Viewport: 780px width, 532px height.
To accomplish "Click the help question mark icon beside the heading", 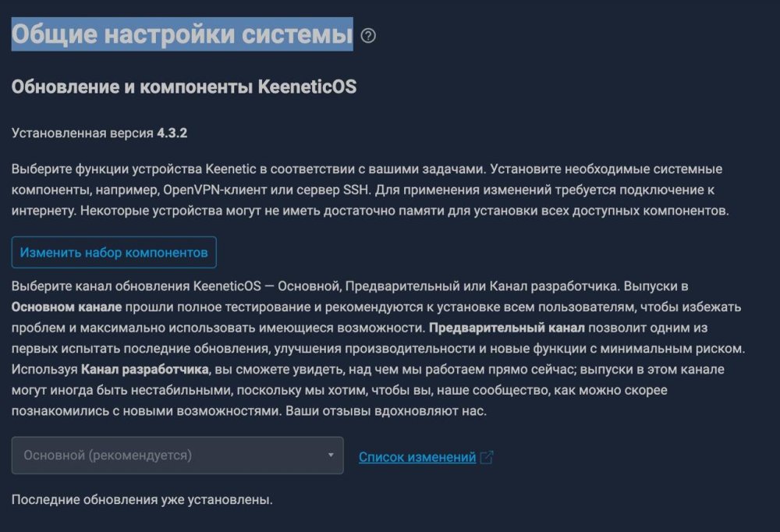I will [x=368, y=36].
